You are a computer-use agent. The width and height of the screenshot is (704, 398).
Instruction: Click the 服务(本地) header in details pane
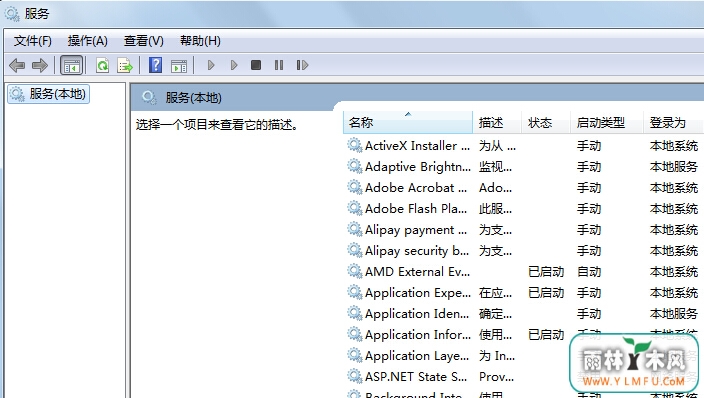click(194, 97)
